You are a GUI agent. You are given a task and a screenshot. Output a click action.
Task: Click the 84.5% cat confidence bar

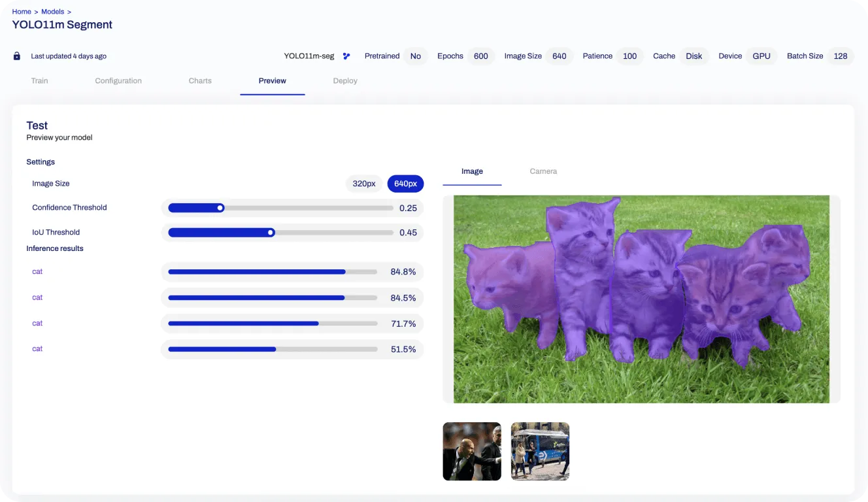[x=273, y=298]
